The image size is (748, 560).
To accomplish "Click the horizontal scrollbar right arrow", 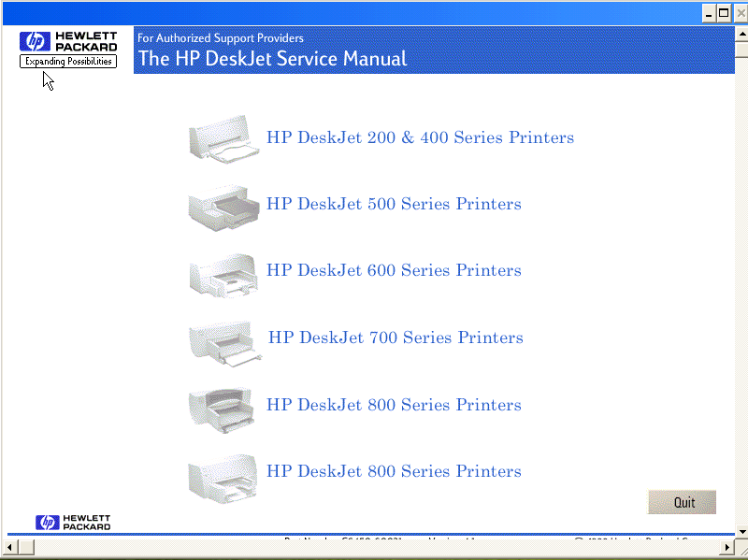I will pos(727,547).
